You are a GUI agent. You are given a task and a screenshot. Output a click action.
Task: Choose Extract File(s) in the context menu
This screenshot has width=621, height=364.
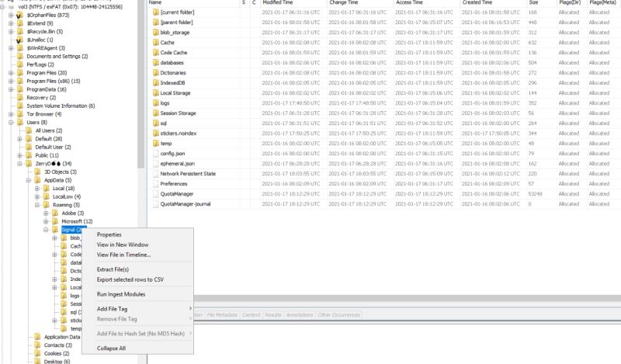113,269
